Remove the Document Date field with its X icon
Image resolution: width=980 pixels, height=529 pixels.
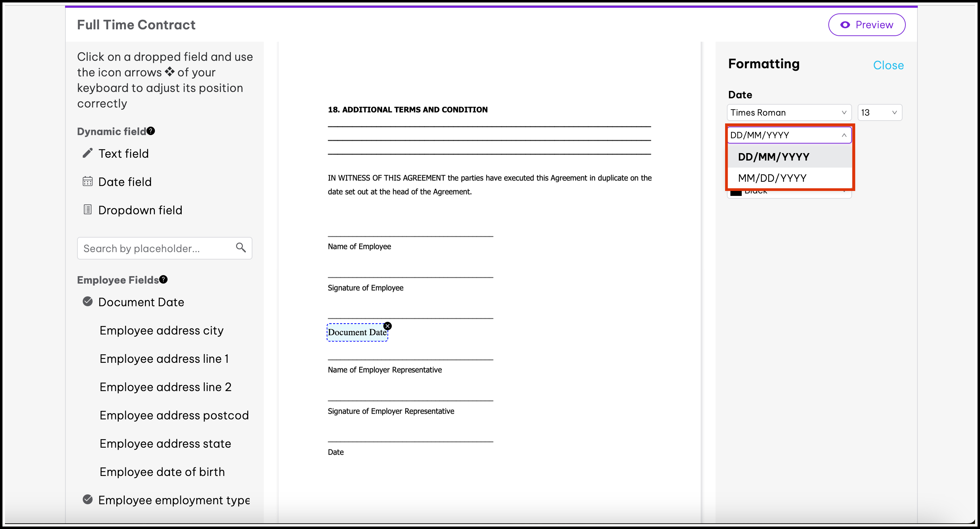[x=387, y=326]
